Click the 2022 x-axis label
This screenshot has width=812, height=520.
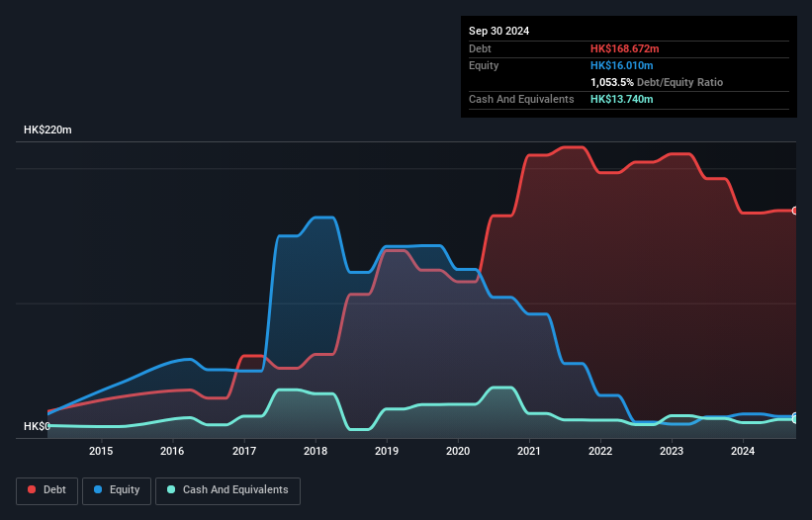[x=600, y=451]
